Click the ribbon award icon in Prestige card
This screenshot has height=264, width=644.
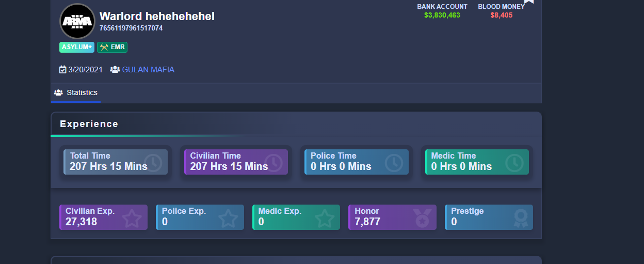521,218
